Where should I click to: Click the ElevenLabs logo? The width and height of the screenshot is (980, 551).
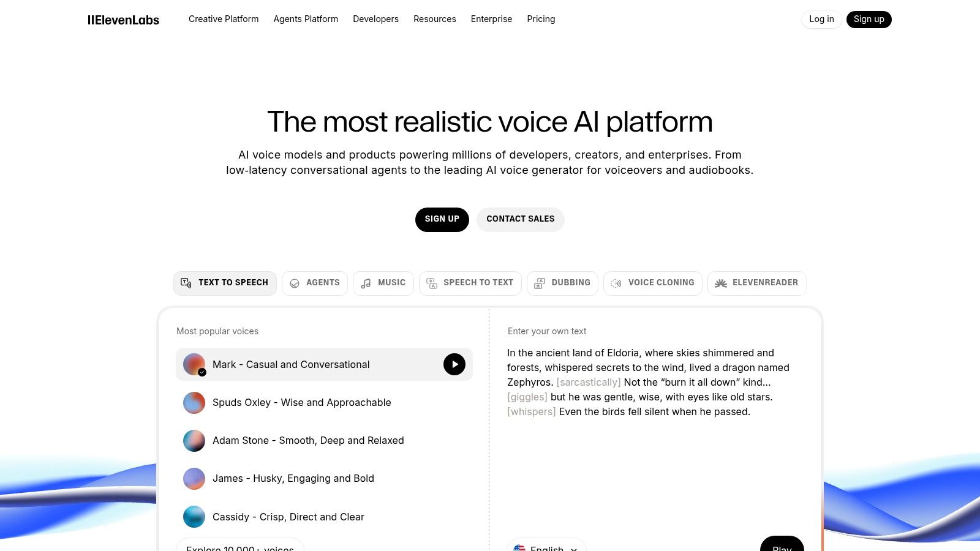pyautogui.click(x=124, y=19)
